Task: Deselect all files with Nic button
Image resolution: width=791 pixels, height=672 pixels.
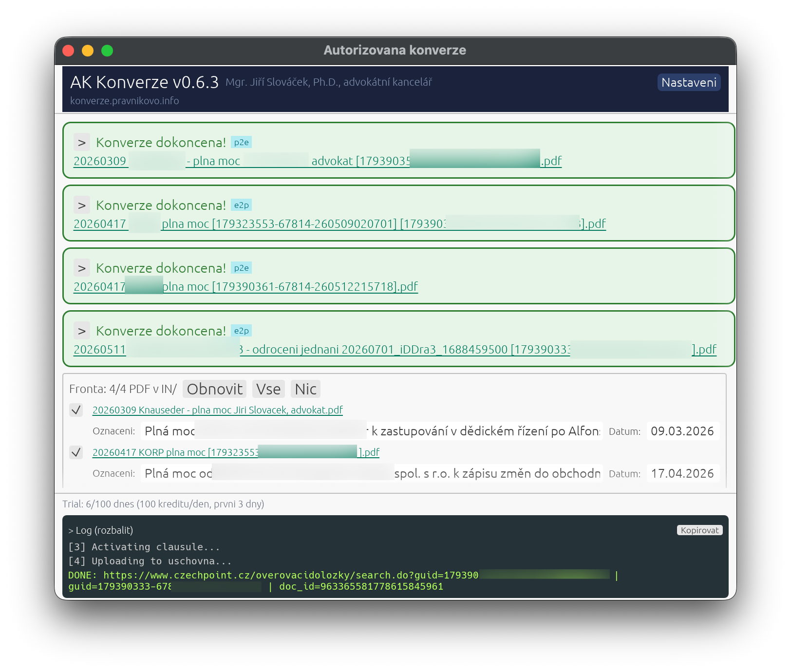Action: tap(305, 389)
